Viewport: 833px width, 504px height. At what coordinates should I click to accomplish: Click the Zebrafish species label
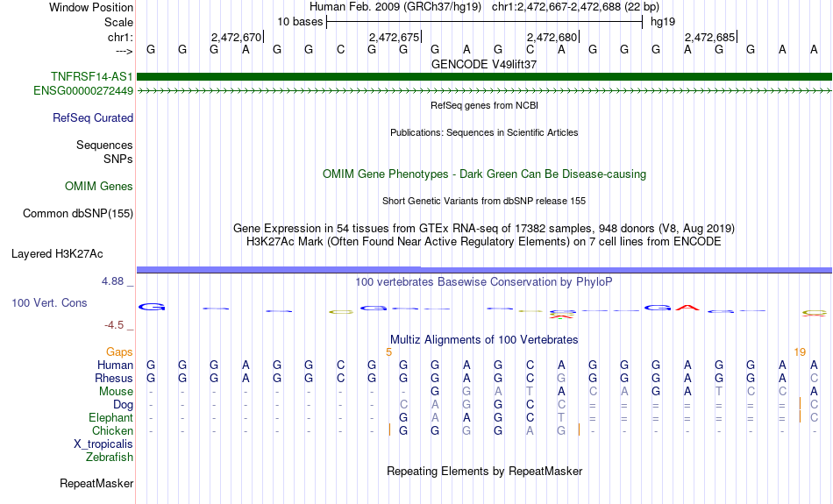(x=110, y=458)
